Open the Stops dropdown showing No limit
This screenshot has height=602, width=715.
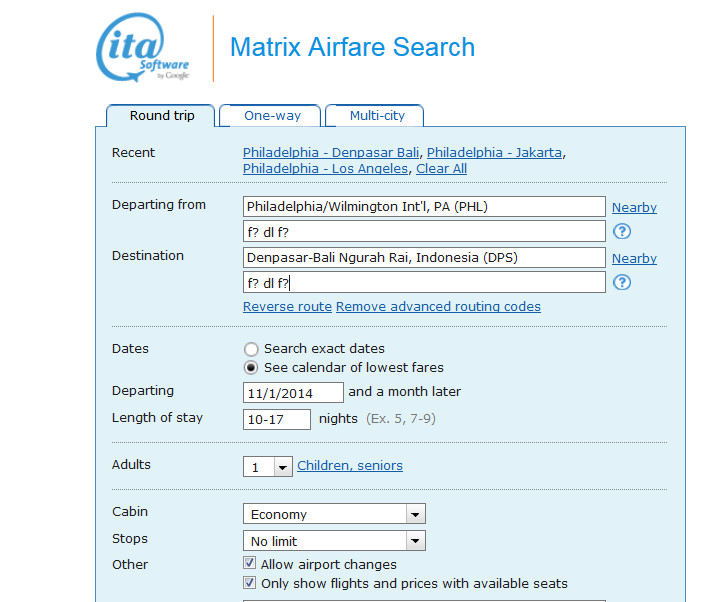[334, 541]
